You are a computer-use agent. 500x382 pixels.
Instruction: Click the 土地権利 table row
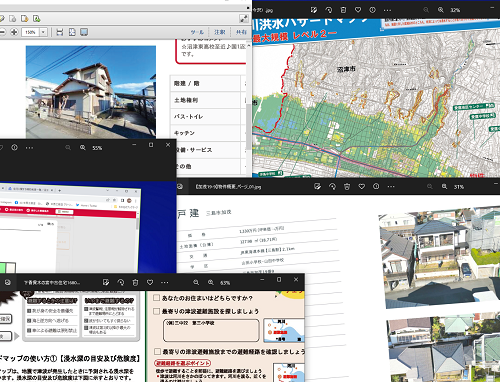pyautogui.click(x=208, y=100)
